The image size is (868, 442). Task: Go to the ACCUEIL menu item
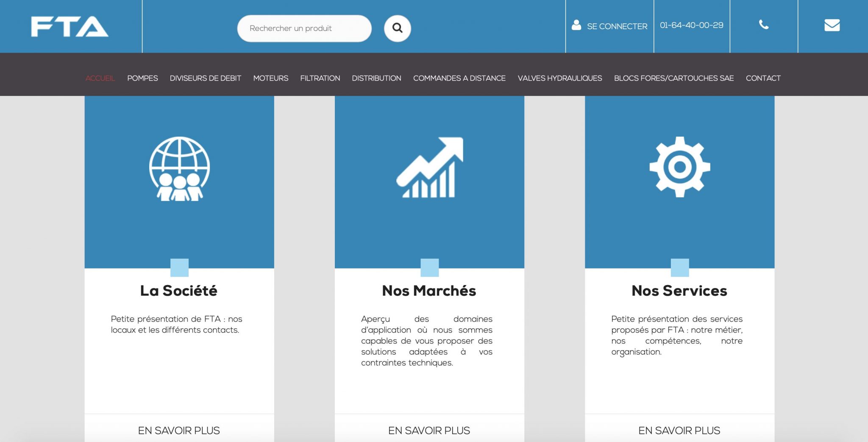tap(100, 78)
